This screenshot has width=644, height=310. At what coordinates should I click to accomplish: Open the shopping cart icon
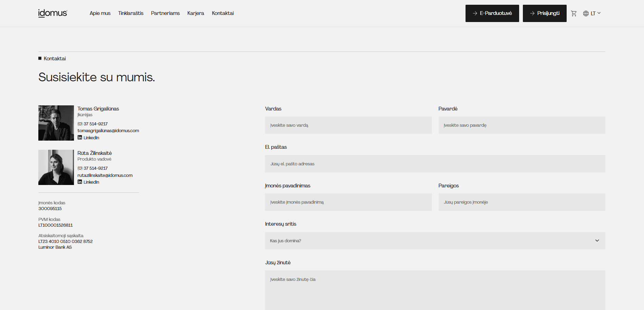[x=574, y=14]
